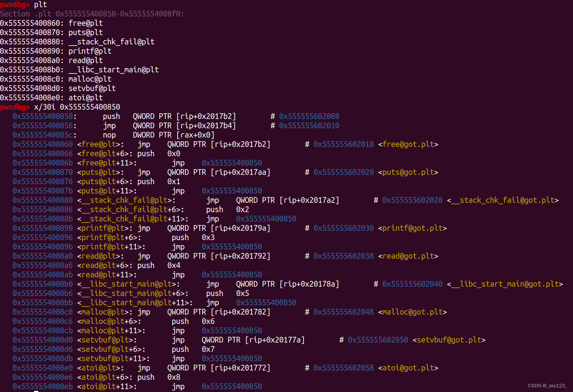Click the CSDN @_sky123_ watermark
The image size is (573, 392).
pyautogui.click(x=547, y=386)
